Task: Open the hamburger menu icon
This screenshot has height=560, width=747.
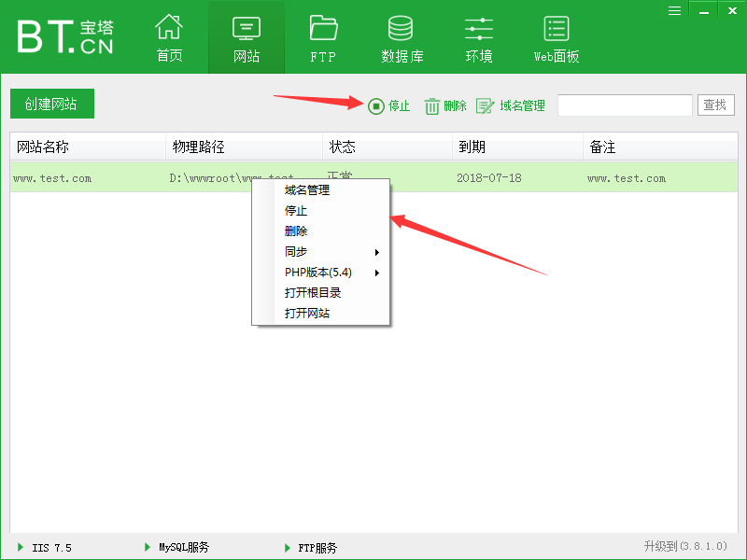Action: [674, 10]
